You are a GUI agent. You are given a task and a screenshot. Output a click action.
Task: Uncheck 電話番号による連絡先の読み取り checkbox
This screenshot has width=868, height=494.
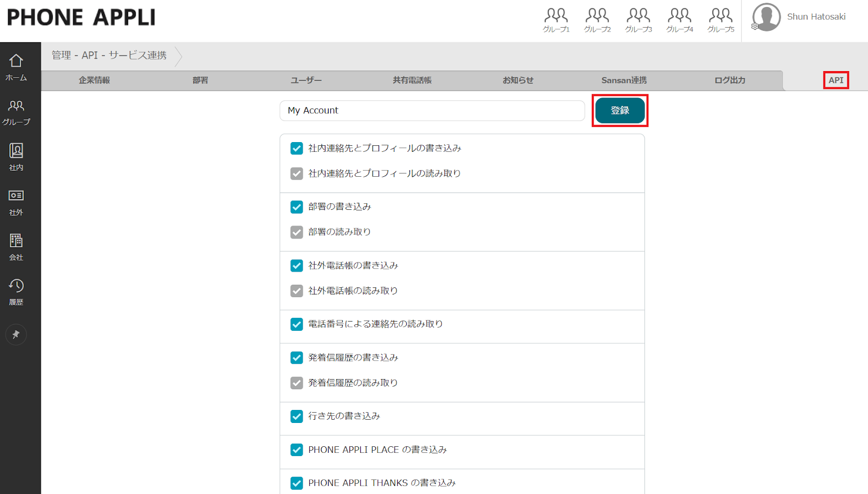(297, 324)
